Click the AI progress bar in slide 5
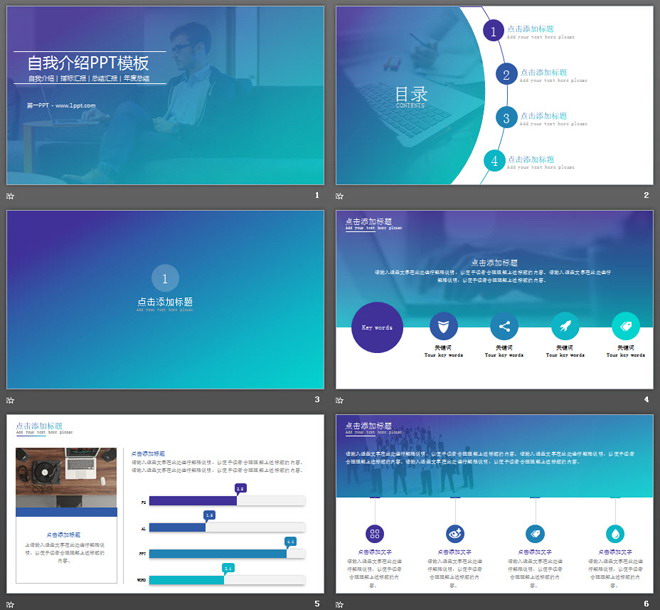 [x=227, y=527]
